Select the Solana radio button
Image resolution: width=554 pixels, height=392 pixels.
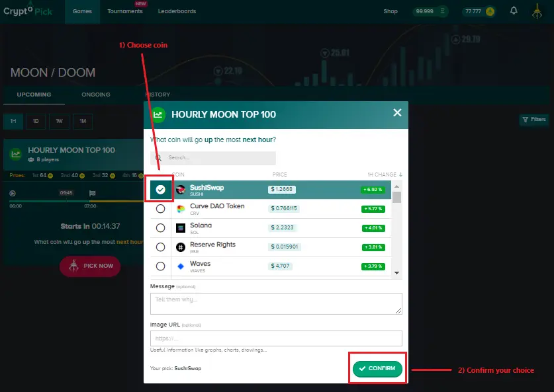click(160, 228)
